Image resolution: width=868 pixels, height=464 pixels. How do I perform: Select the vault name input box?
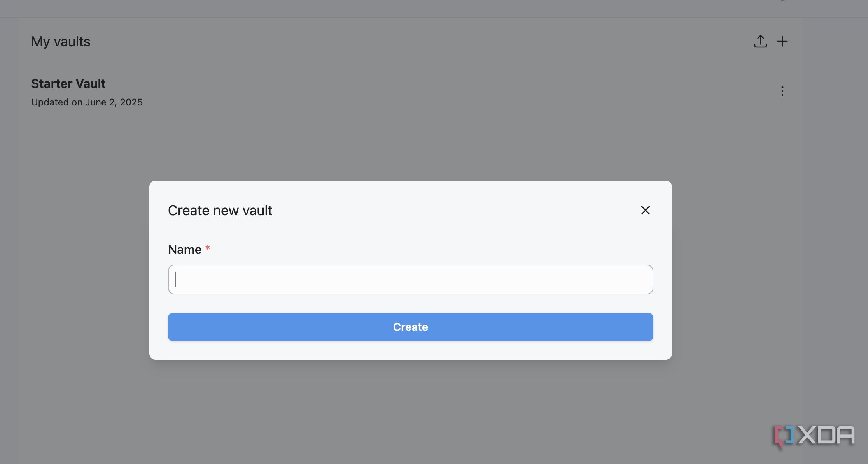tap(410, 279)
